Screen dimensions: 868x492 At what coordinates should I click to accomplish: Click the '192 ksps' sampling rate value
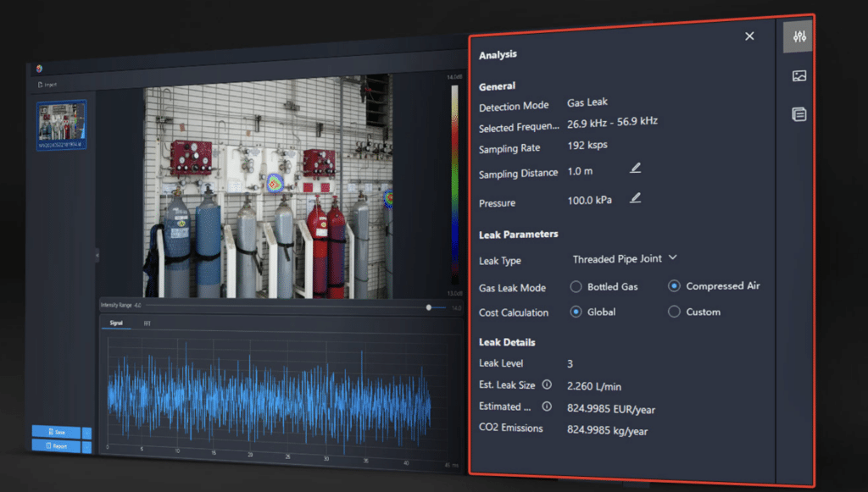pyautogui.click(x=587, y=146)
